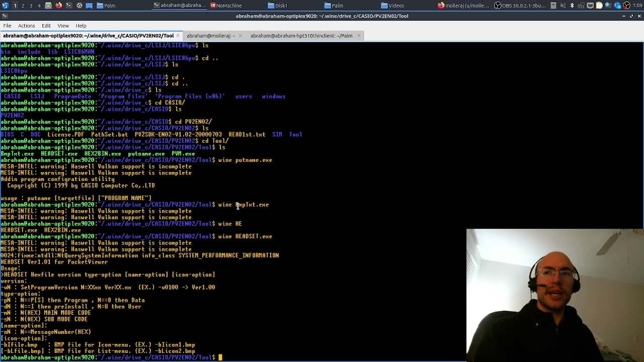Click 'PVM.exe' in ls output
Image resolution: width=644 pixels, height=362 pixels.
click(183, 154)
